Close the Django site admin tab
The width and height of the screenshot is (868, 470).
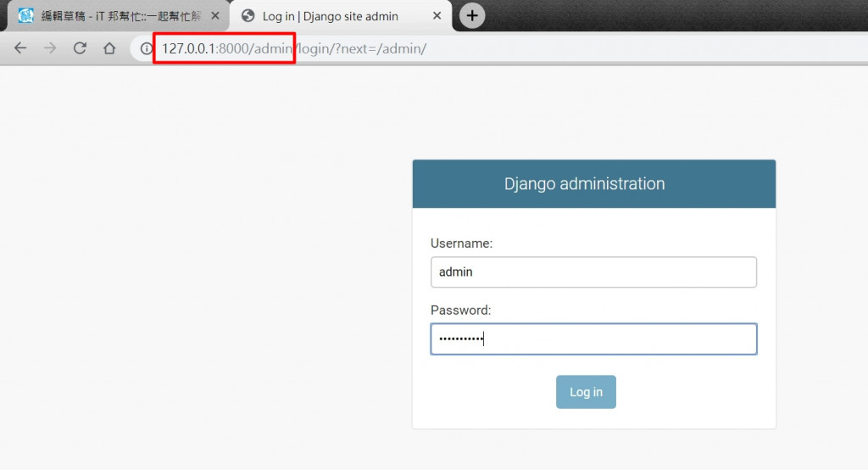point(437,15)
